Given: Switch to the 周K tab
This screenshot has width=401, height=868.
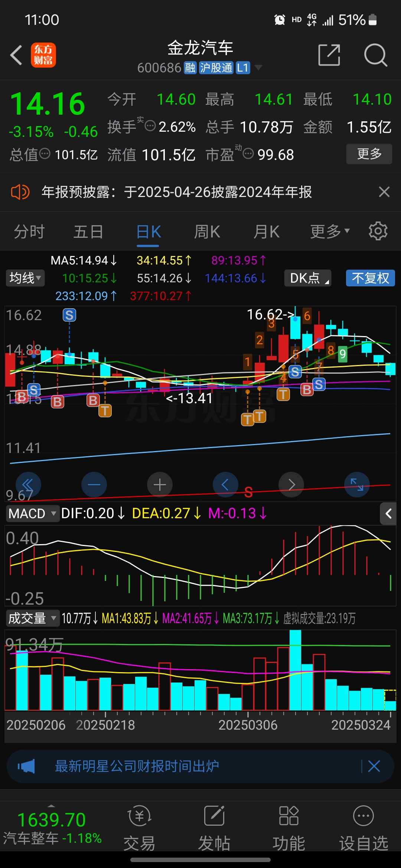Looking at the screenshot, I should [x=207, y=232].
